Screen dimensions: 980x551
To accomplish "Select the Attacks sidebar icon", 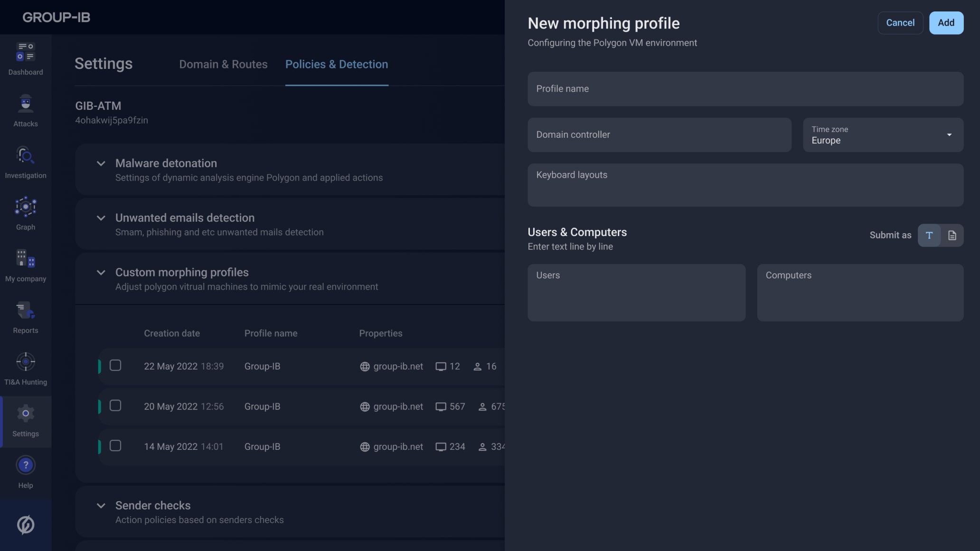I will (x=25, y=110).
